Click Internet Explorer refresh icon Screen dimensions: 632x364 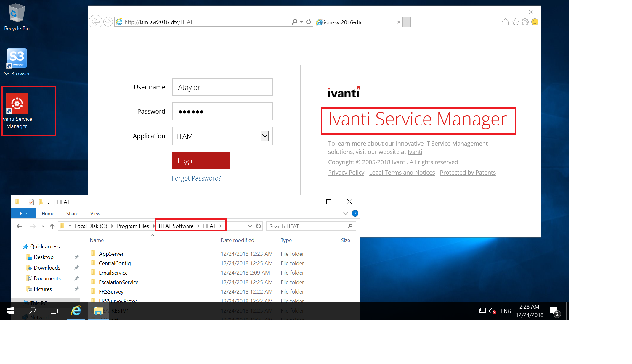pos(309,22)
